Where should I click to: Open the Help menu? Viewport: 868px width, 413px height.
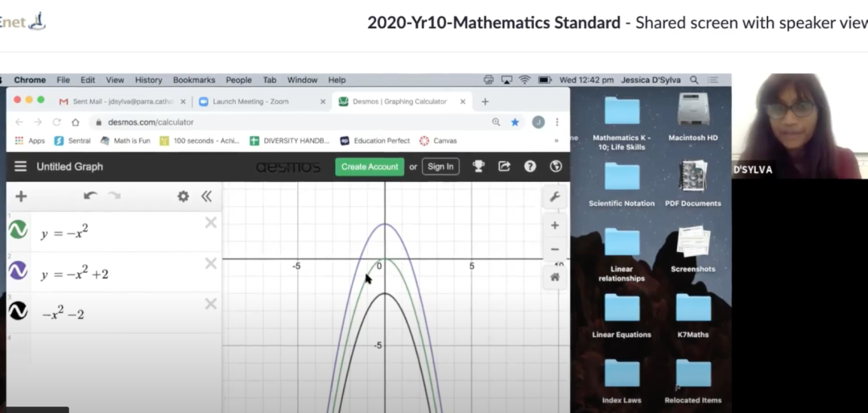(x=337, y=80)
